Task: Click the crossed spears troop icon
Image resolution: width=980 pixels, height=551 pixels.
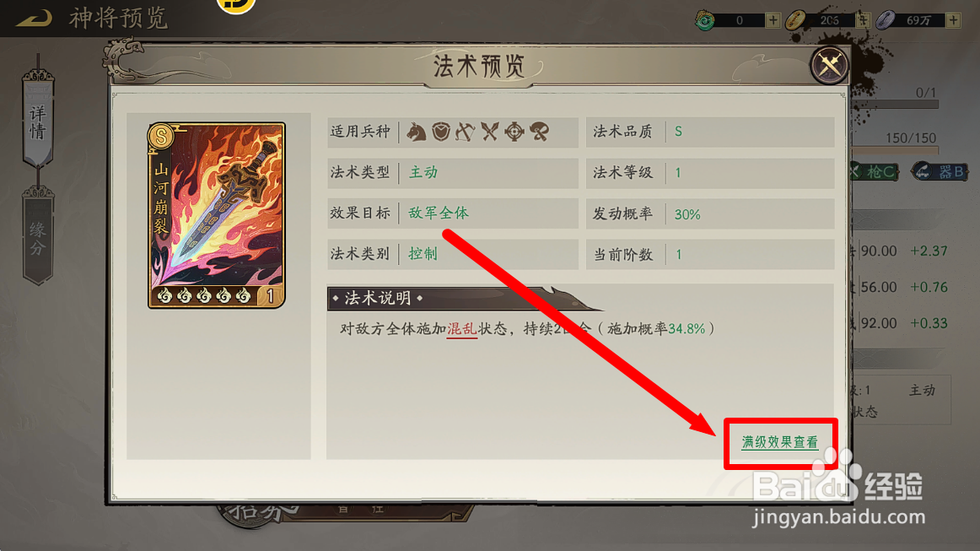Action: [x=489, y=132]
